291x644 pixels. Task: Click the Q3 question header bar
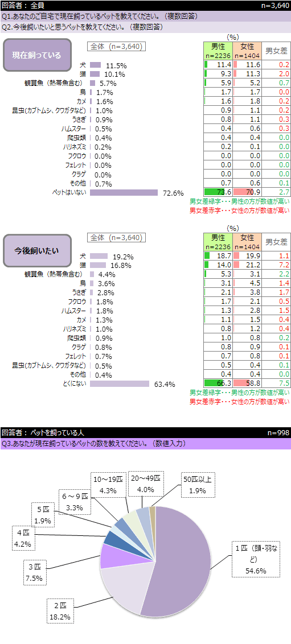pos(146,444)
